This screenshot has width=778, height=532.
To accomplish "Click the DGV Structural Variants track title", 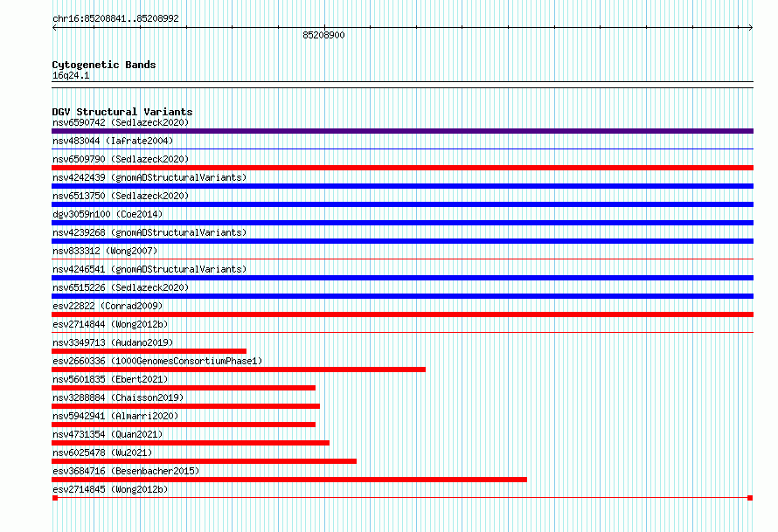I will point(122,112).
